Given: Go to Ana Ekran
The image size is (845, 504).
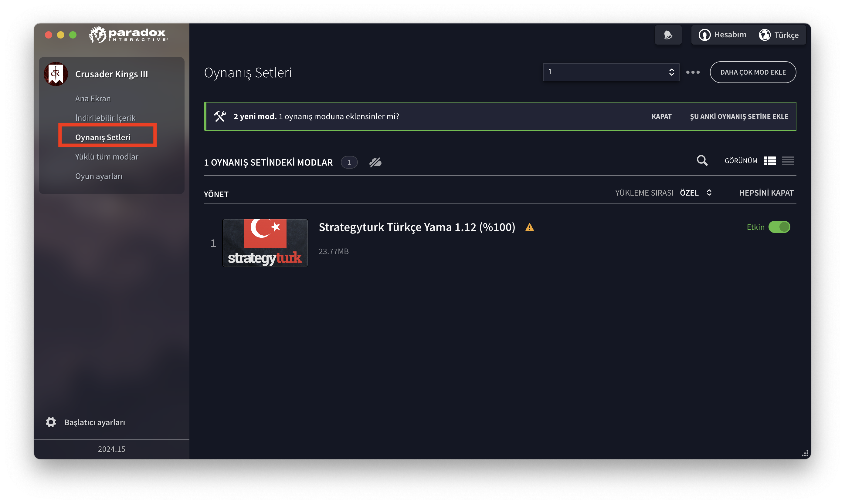Looking at the screenshot, I should [93, 99].
